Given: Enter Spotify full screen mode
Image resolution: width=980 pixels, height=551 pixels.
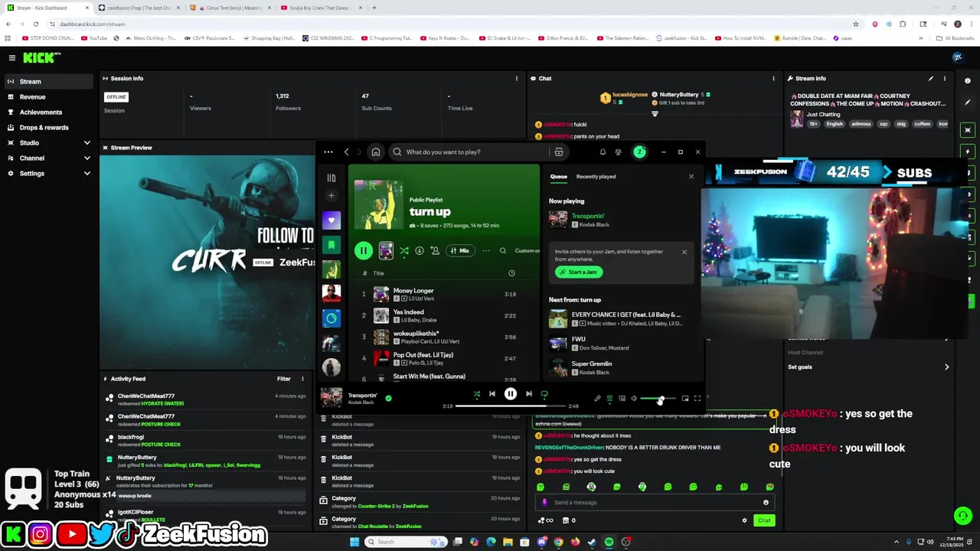Looking at the screenshot, I should coord(697,399).
